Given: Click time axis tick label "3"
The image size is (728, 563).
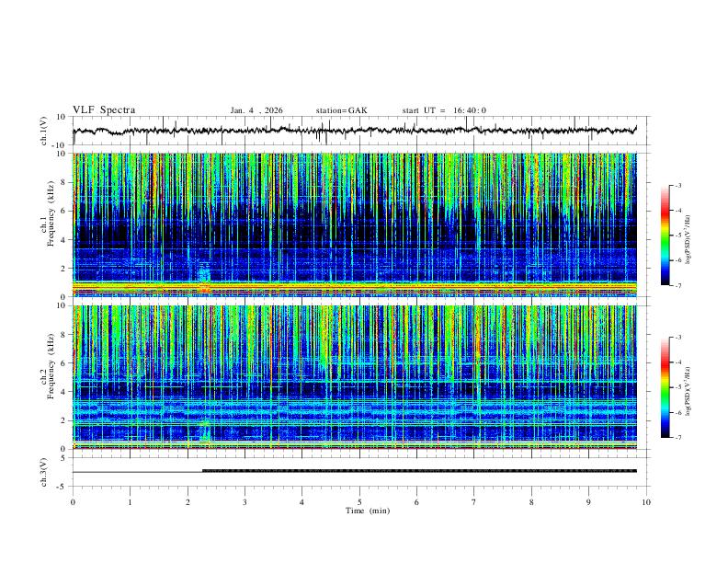Looking at the screenshot, I should (245, 502).
